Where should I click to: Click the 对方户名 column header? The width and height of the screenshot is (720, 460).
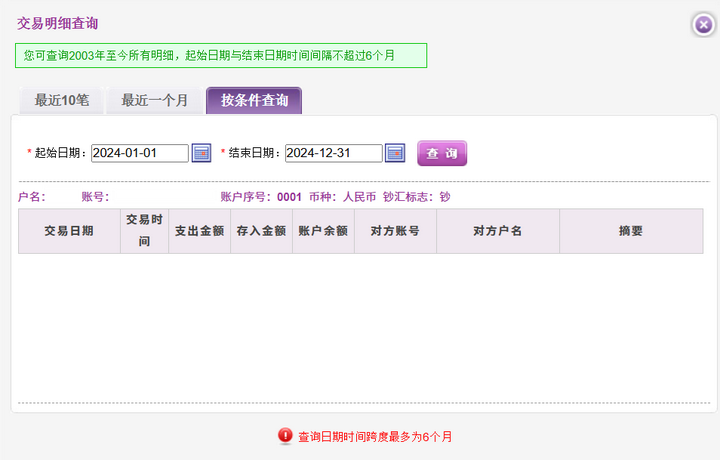(x=497, y=231)
